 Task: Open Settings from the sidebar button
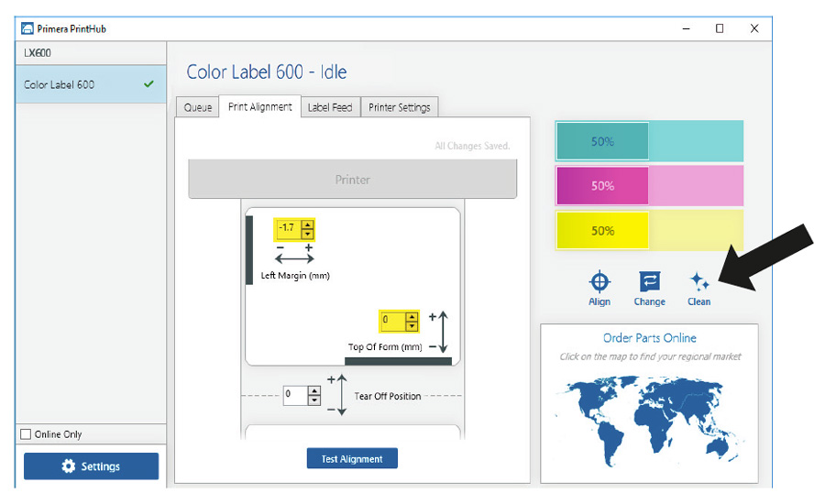coord(91,466)
